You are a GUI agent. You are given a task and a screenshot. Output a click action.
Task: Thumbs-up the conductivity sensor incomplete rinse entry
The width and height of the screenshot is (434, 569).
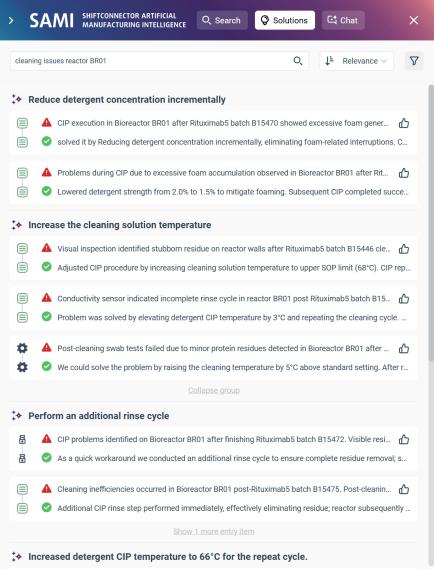[404, 299]
